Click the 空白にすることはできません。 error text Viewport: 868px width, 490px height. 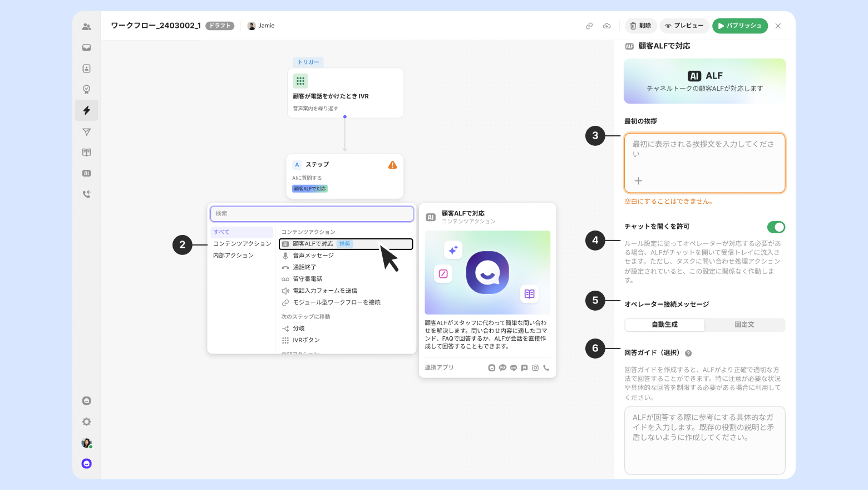(669, 202)
